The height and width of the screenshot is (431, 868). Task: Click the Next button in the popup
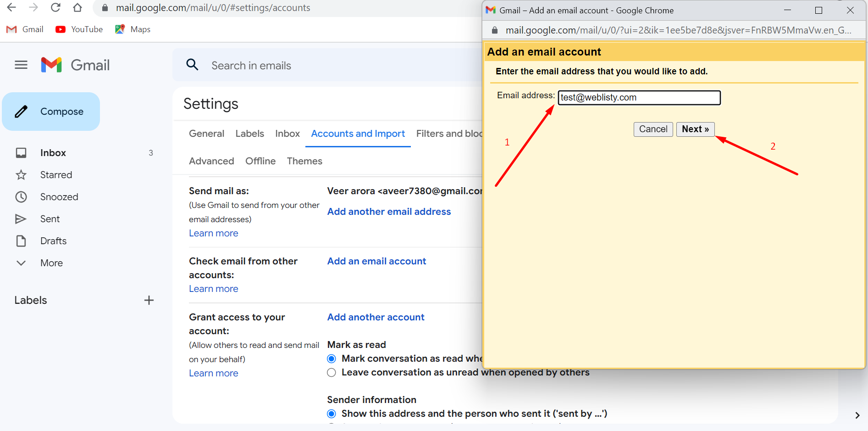tap(695, 129)
